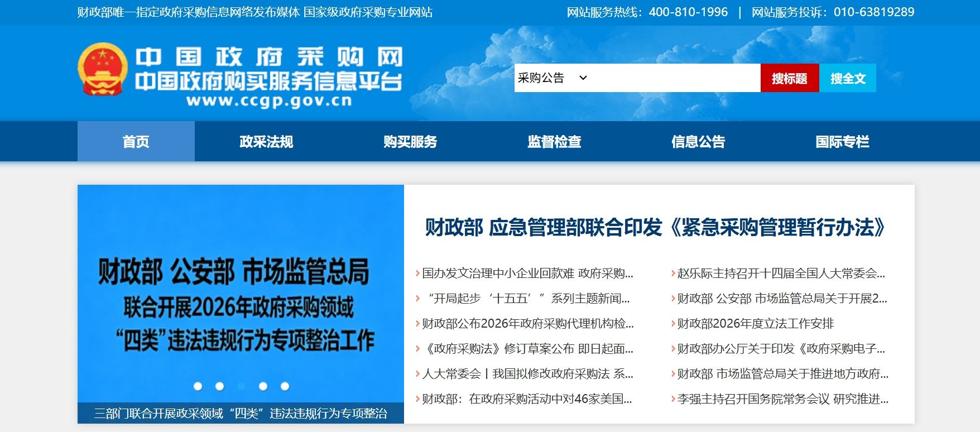Open news 在政府采购活动中对46家美国

pyautogui.click(x=527, y=399)
